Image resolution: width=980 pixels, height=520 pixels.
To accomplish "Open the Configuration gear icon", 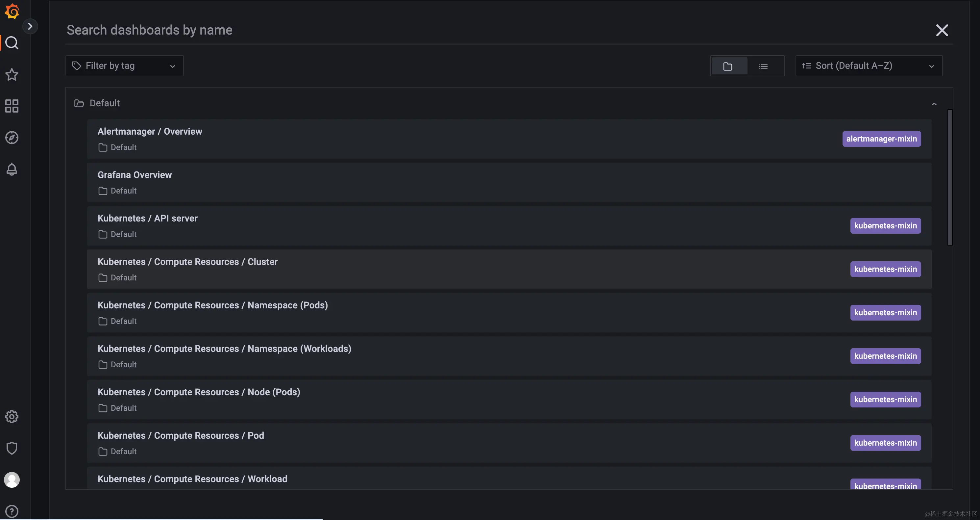I will [x=12, y=417].
